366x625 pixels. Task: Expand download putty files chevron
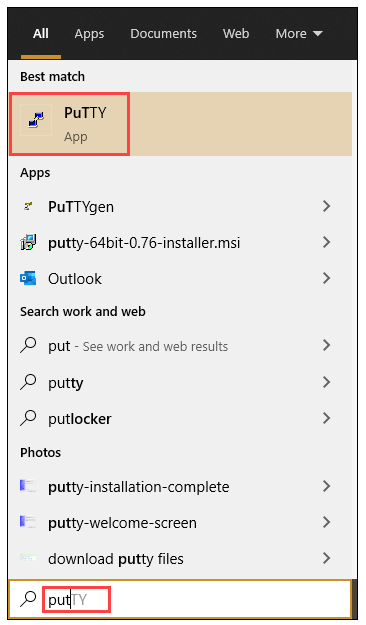[x=327, y=558]
